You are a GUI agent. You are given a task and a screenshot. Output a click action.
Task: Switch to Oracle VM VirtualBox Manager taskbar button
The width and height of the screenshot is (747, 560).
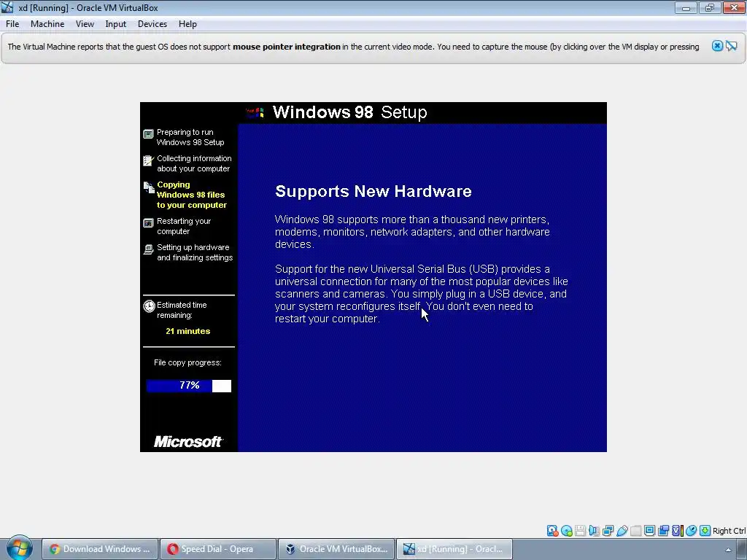pos(336,549)
